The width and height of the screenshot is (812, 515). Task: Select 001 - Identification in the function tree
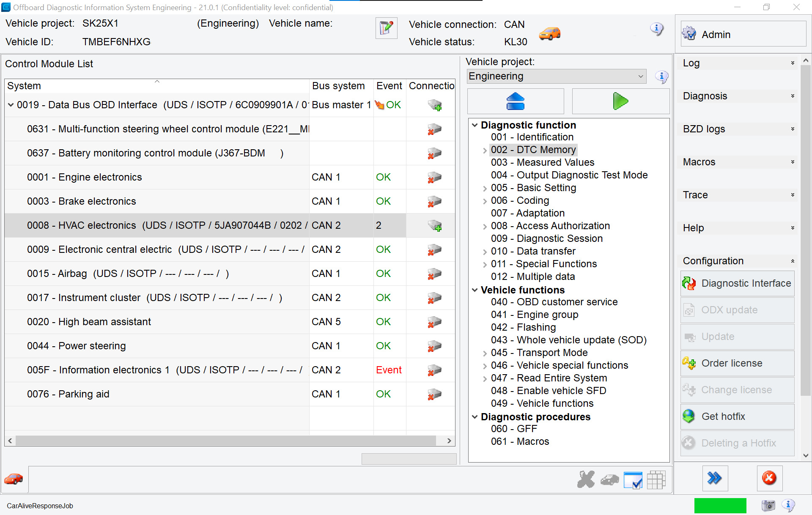[x=532, y=137]
